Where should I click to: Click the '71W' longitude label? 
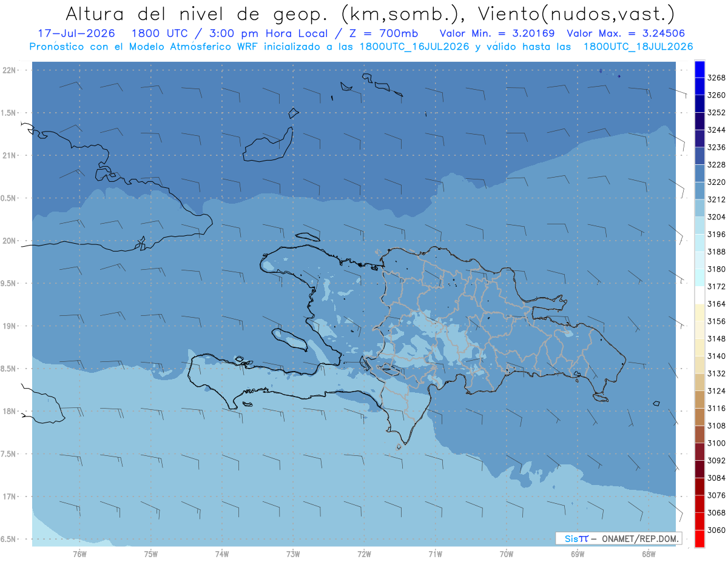pos(435,554)
